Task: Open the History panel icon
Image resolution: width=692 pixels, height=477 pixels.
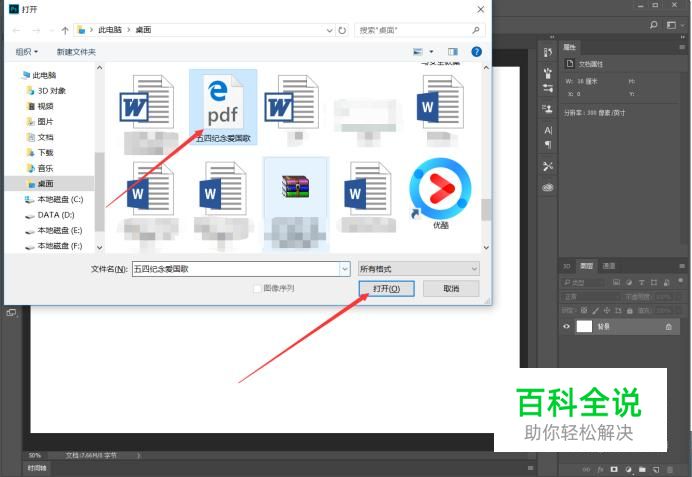Action: (548, 53)
